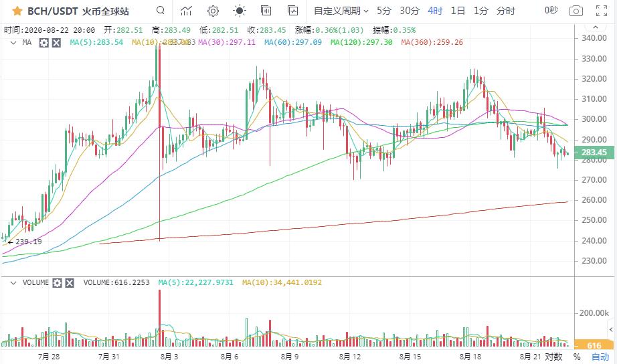This screenshot has width=617, height=364.
Task: Open chart settings gear in toolbar
Action: click(213, 11)
